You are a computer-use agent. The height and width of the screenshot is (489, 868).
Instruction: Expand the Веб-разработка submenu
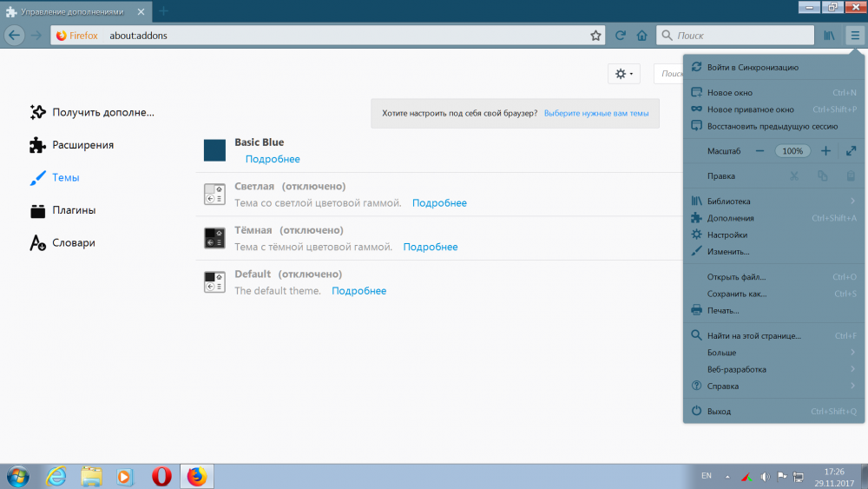(774, 369)
